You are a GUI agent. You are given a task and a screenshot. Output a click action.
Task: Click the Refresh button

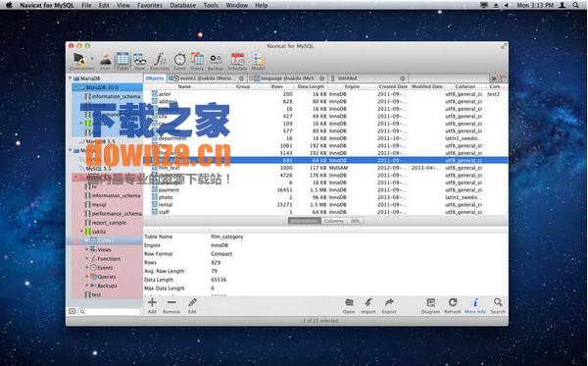click(x=453, y=306)
